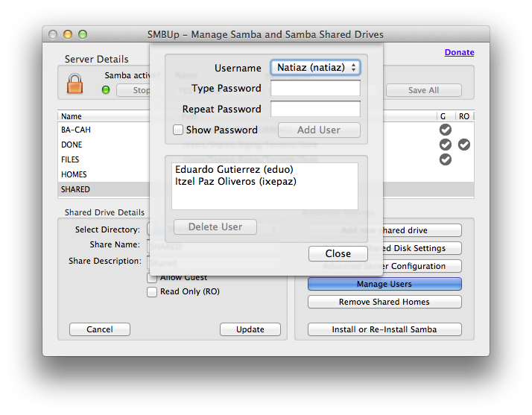Select user Itzel Paz Oliveros (ixepaz)
This screenshot has width=532, height=415.
(x=235, y=181)
